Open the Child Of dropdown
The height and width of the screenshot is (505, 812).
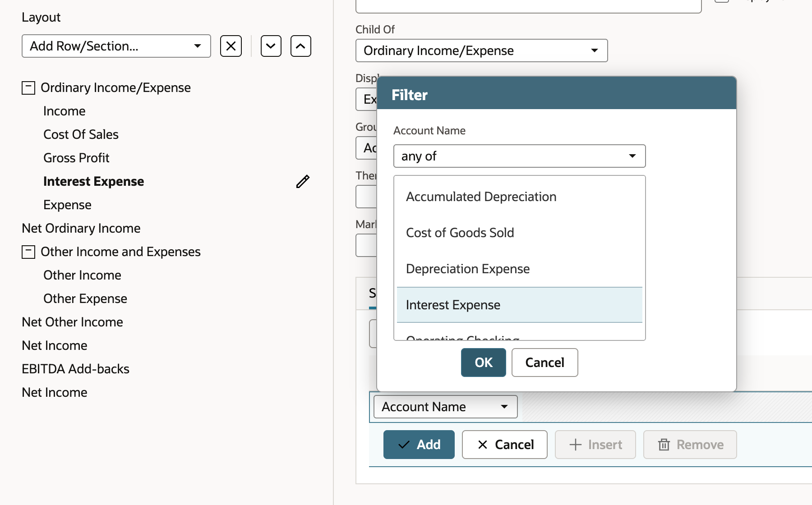pos(481,50)
